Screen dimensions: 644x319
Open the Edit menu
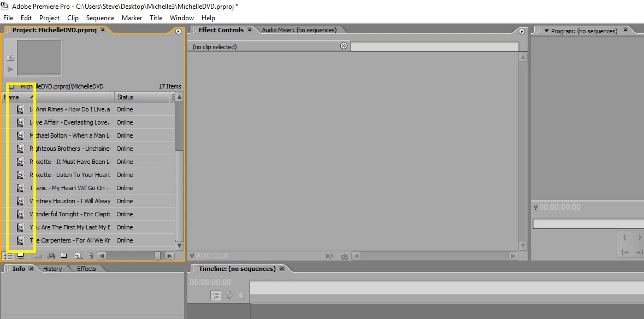click(26, 17)
